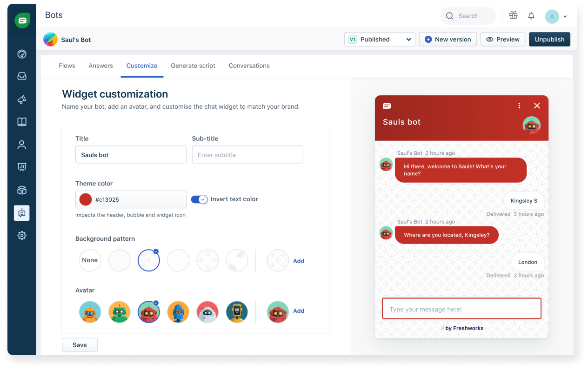Open the settings gear icon
Screen dimensions: 588x370
(x=22, y=236)
